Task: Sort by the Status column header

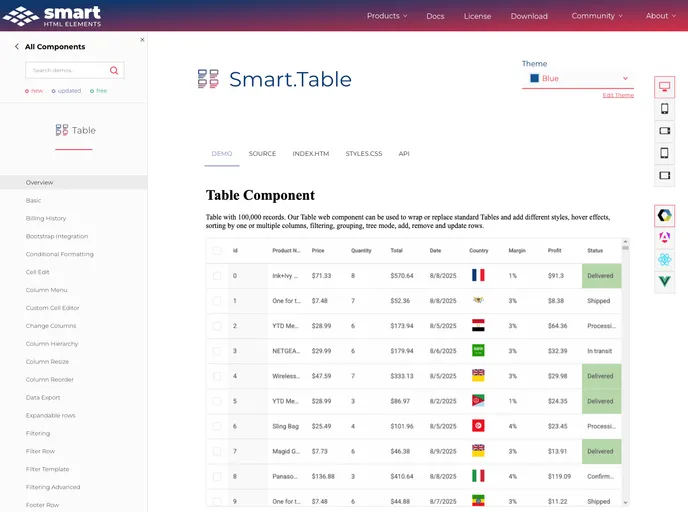Action: tap(595, 251)
